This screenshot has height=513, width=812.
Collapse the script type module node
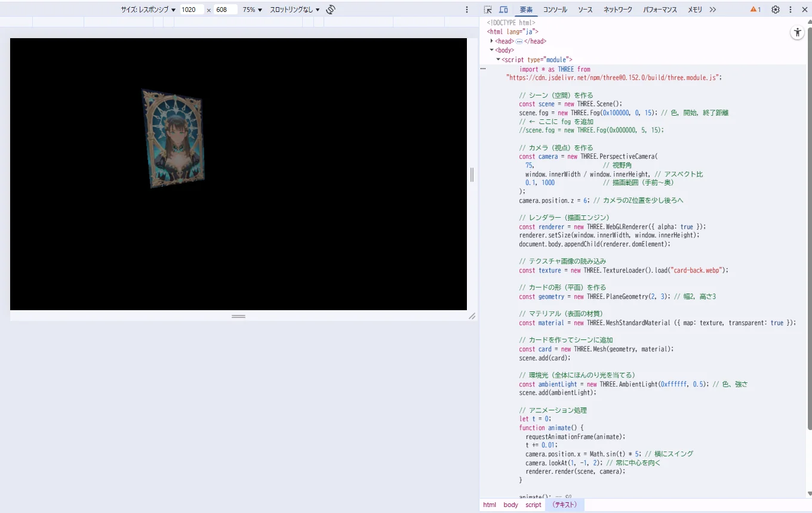click(x=498, y=60)
